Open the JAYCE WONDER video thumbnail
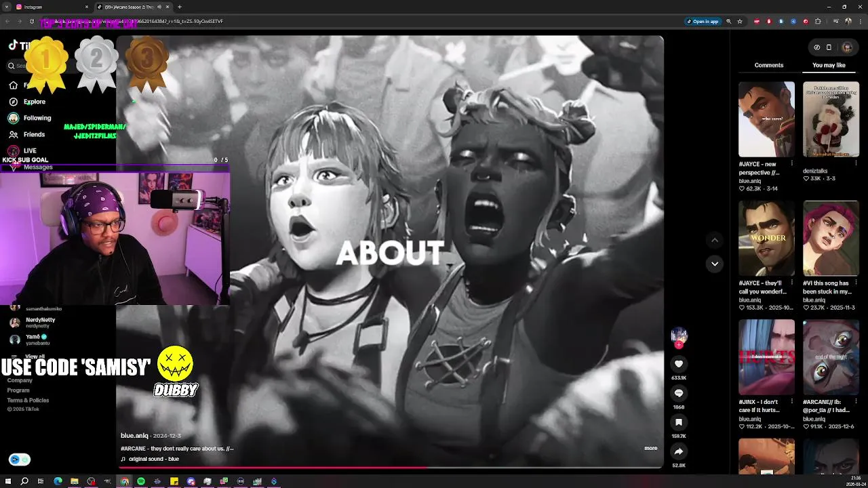 (766, 238)
